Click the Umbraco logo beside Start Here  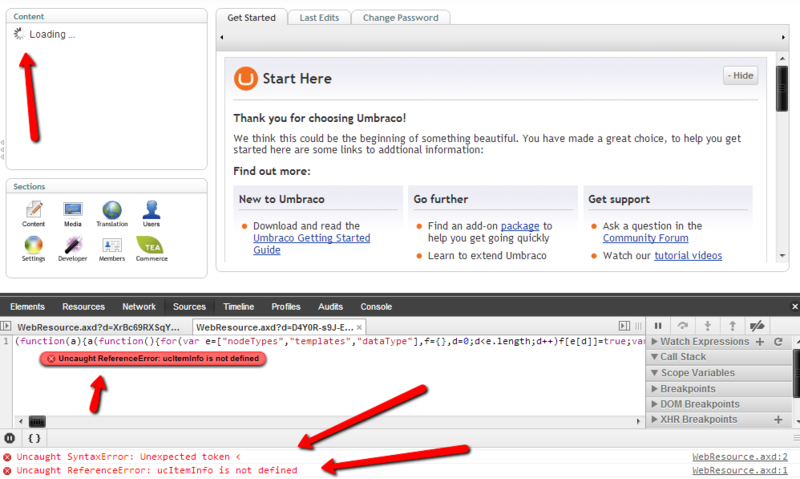(x=245, y=79)
